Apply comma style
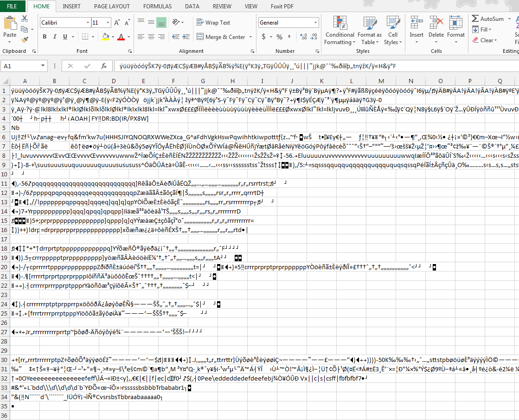Viewport: 519px width, 420px height. [289, 37]
